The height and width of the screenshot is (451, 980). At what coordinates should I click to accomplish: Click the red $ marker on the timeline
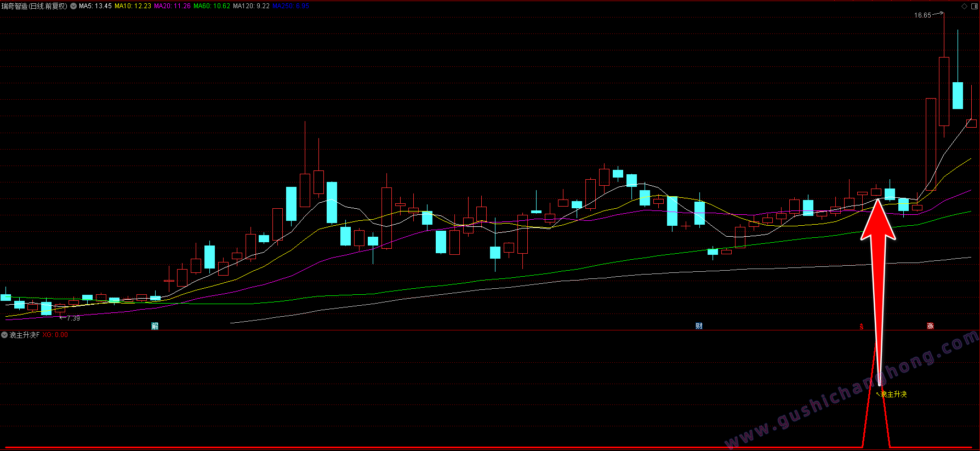click(x=861, y=327)
